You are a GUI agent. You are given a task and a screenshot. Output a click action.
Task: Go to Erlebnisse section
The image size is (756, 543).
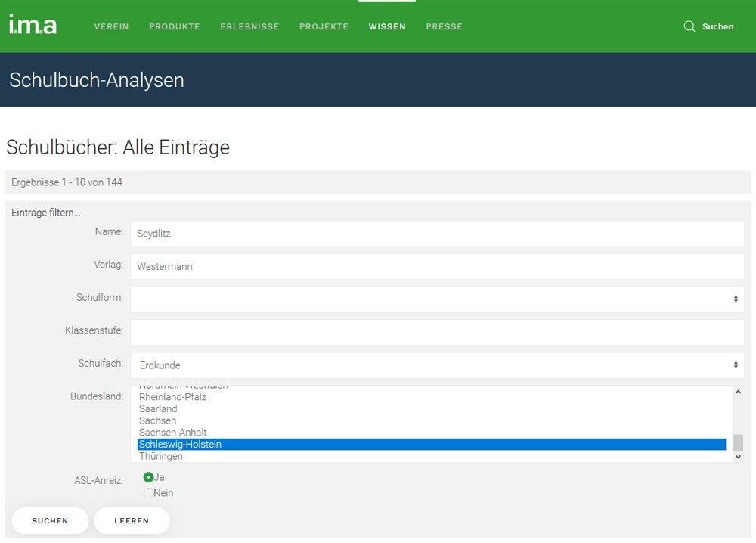[249, 26]
